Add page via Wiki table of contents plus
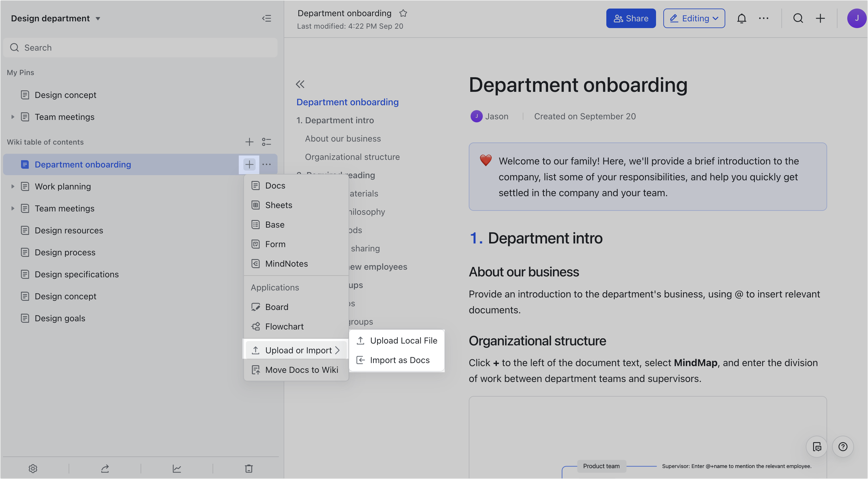The height and width of the screenshot is (479, 868). coord(249,142)
